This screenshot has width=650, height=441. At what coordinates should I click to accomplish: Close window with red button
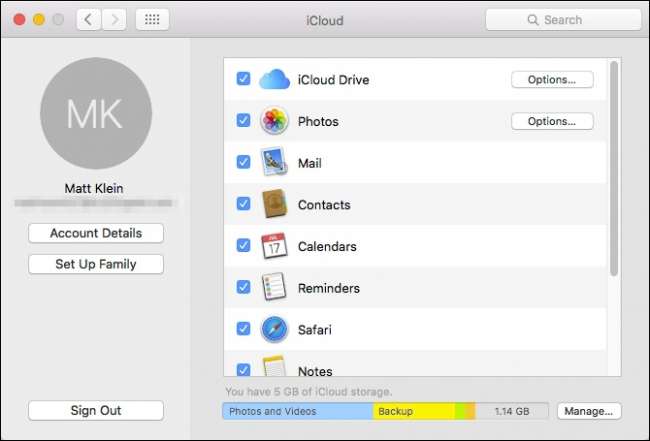(x=19, y=19)
